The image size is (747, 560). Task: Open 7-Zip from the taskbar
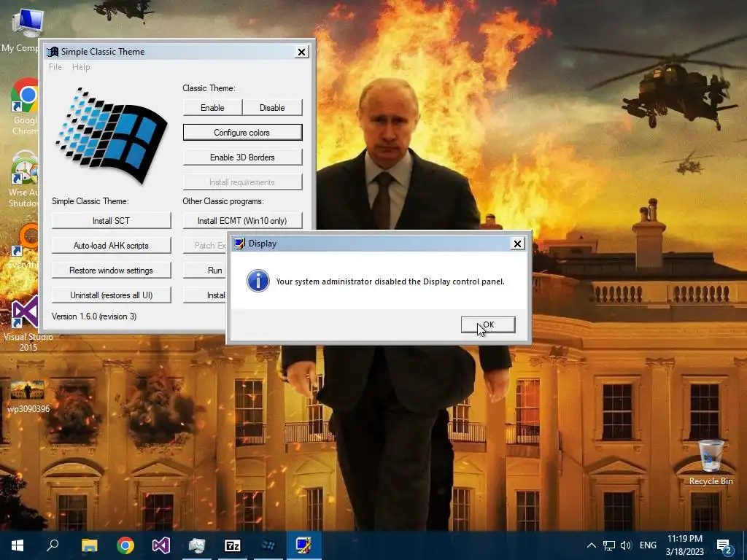(233, 545)
